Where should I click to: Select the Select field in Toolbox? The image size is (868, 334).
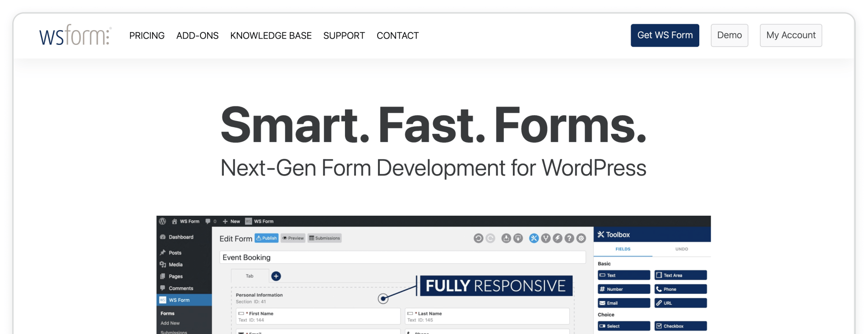(x=624, y=326)
